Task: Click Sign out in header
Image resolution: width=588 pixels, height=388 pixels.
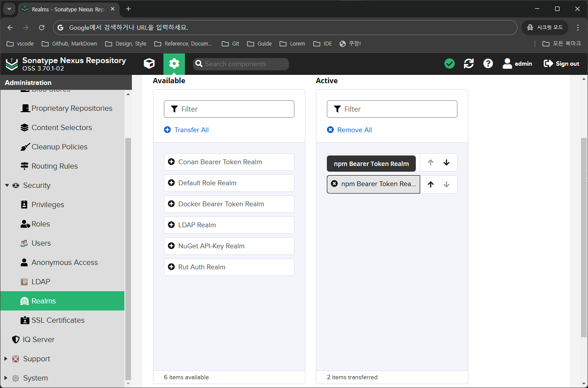Action: click(x=561, y=64)
